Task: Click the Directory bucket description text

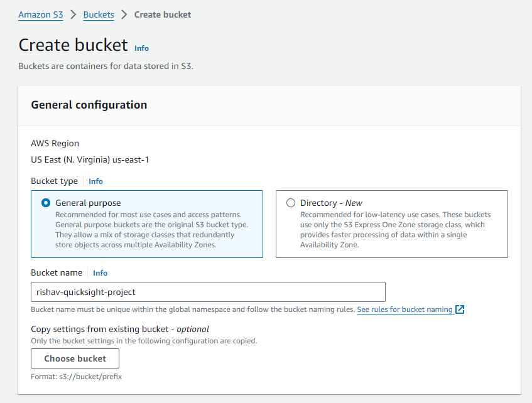Action: (395, 230)
